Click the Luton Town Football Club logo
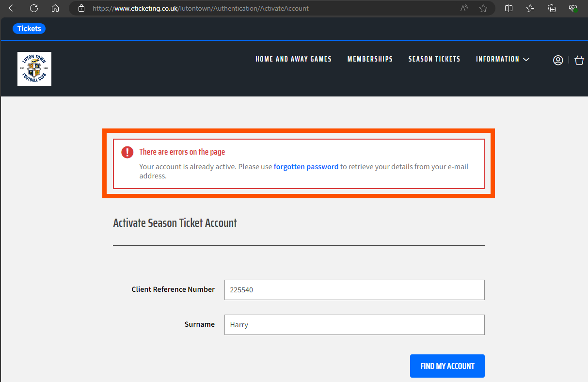The image size is (588, 382). pos(34,69)
